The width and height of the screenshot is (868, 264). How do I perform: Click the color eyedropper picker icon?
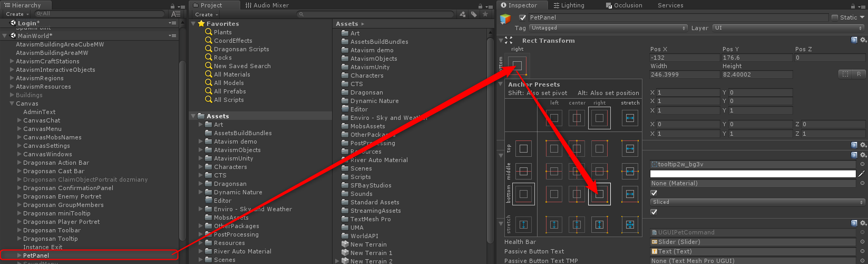click(x=862, y=174)
